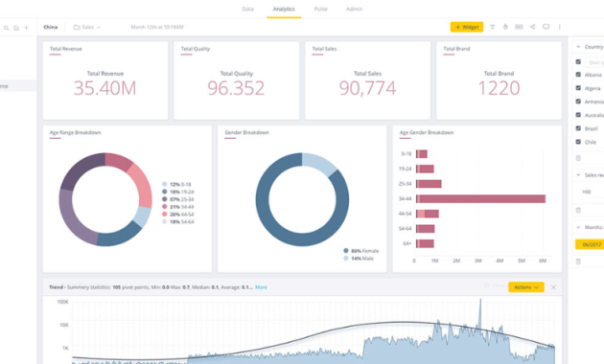Switch to the Analytics tab
This screenshot has height=364, width=604.
click(284, 9)
